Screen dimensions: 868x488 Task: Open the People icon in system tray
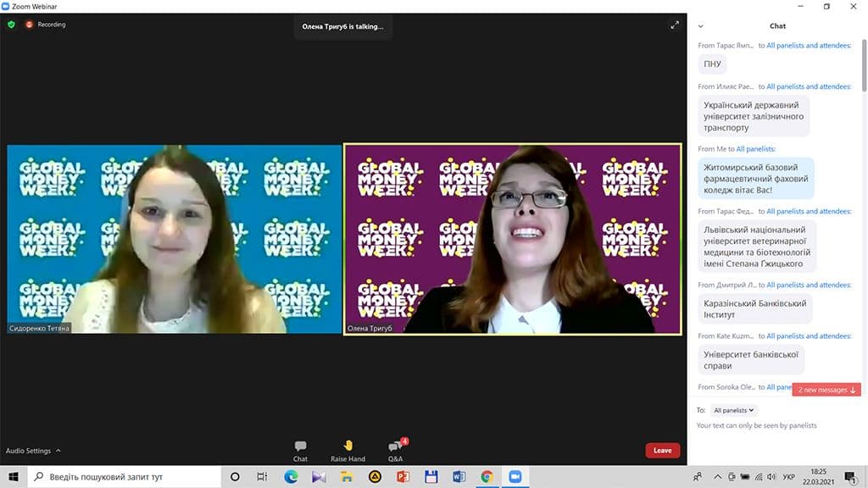[x=698, y=476]
